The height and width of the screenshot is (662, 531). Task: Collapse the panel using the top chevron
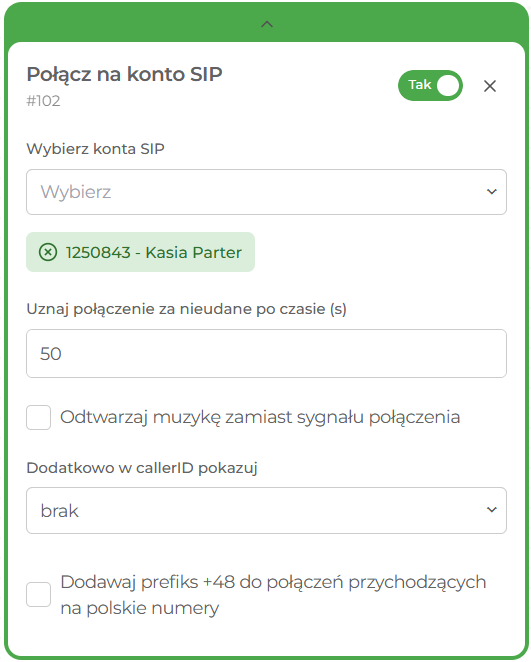[267, 24]
